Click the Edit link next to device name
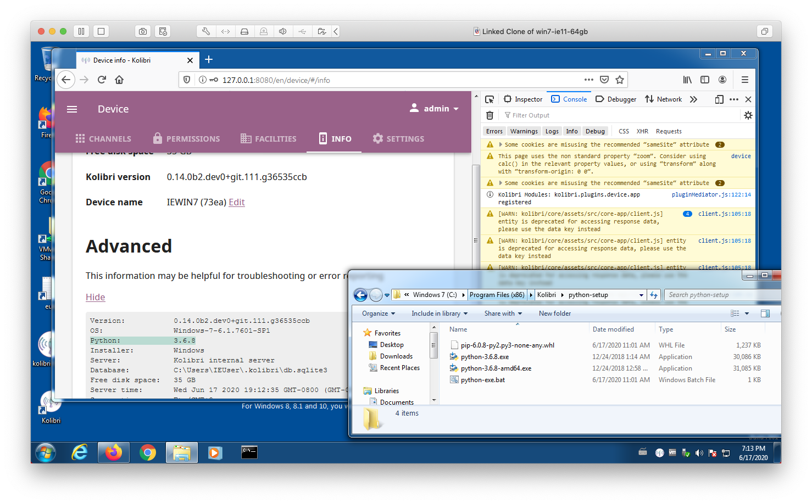The width and height of the screenshot is (812, 504). pos(236,202)
